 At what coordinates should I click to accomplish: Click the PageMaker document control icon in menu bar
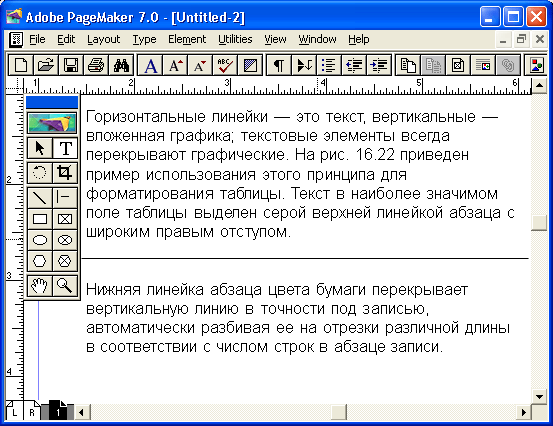[x=16, y=39]
